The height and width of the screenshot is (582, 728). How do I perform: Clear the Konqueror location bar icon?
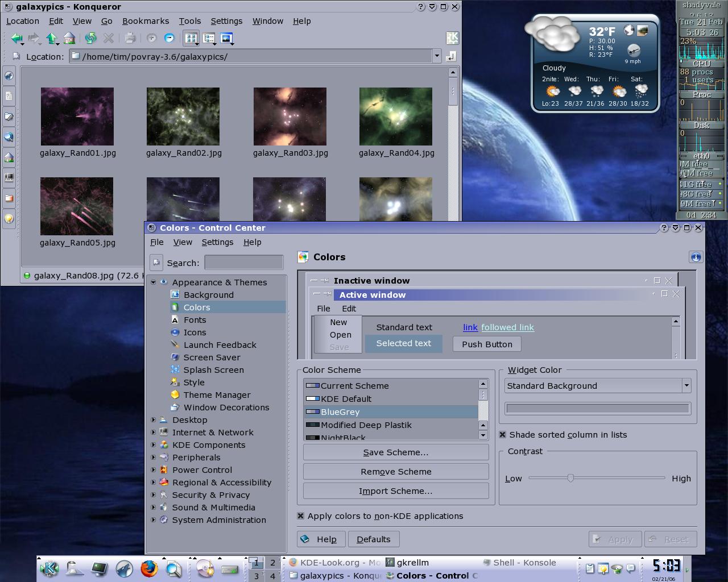(16, 56)
